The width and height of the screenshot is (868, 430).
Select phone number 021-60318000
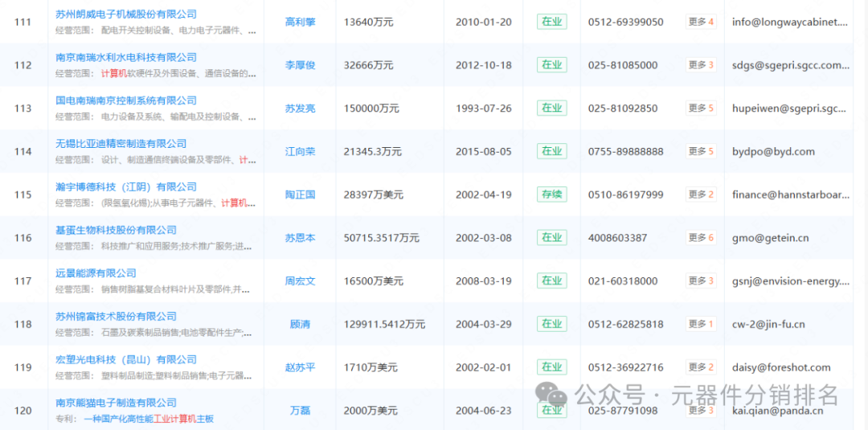coord(623,281)
